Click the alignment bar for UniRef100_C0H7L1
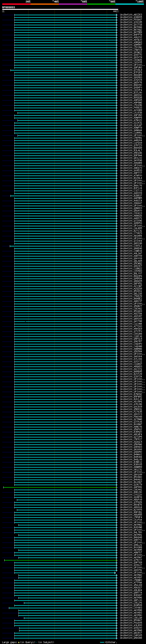 tap(63, 246)
